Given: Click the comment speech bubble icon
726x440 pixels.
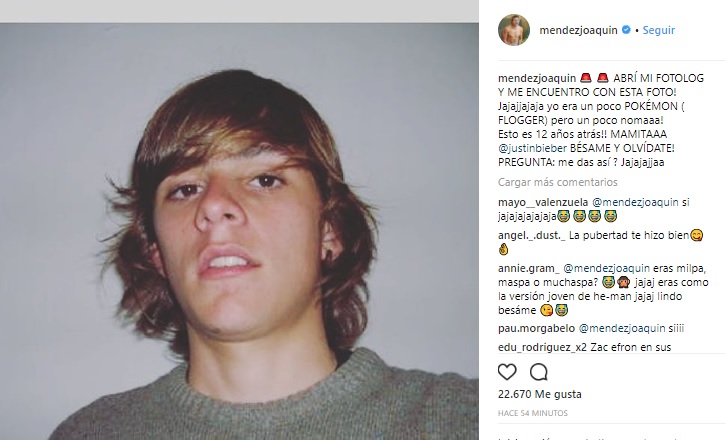Looking at the screenshot, I should pyautogui.click(x=539, y=372).
